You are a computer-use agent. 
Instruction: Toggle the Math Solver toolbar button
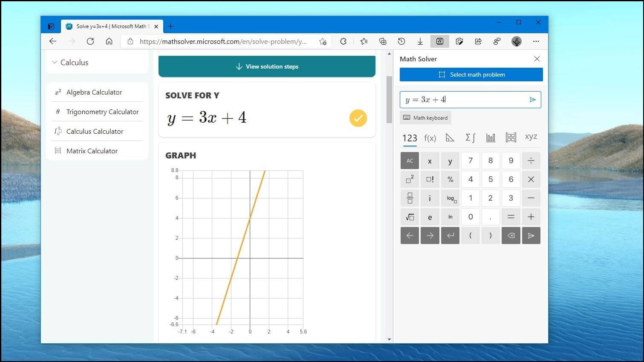[x=440, y=41]
